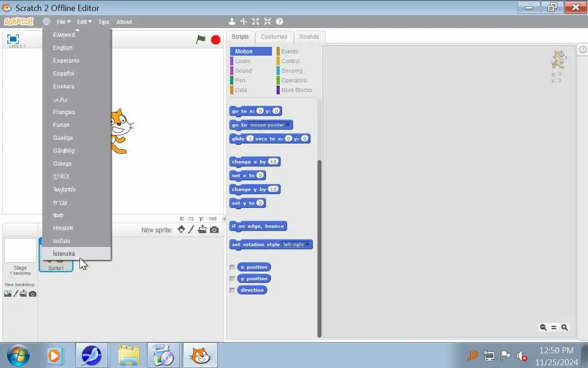The image size is (588, 368).
Task: Select the Looks block category
Action: click(243, 61)
